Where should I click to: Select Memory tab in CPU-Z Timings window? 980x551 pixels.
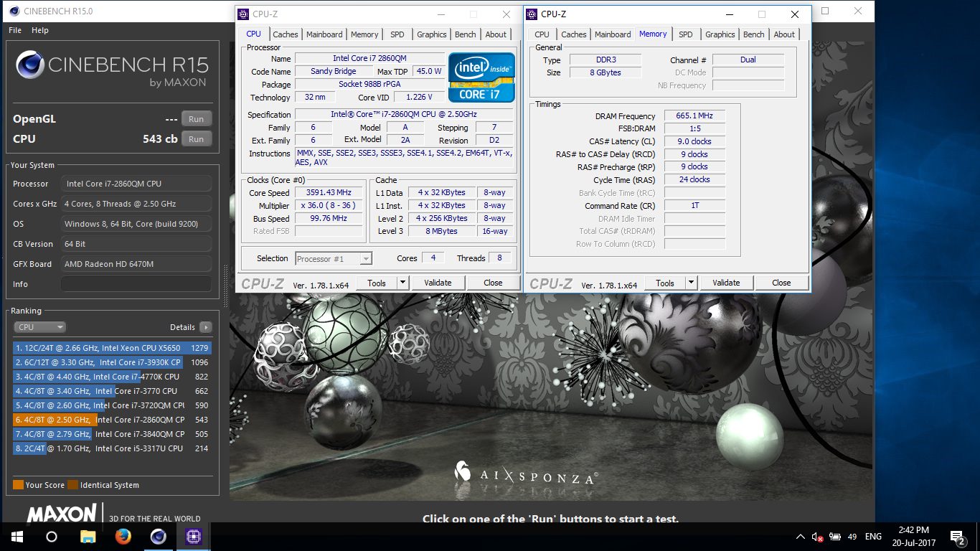coord(653,34)
